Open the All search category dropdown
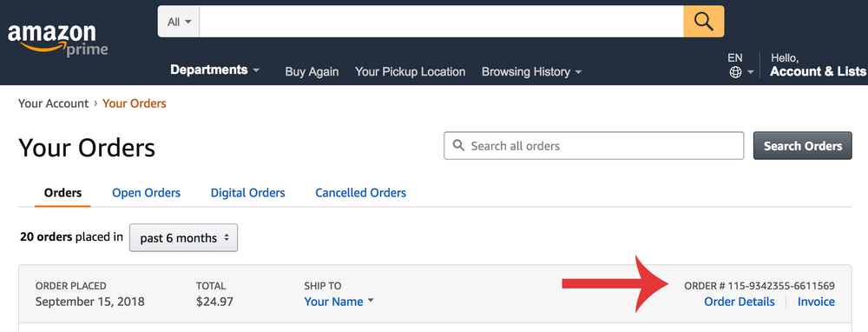 click(x=179, y=22)
